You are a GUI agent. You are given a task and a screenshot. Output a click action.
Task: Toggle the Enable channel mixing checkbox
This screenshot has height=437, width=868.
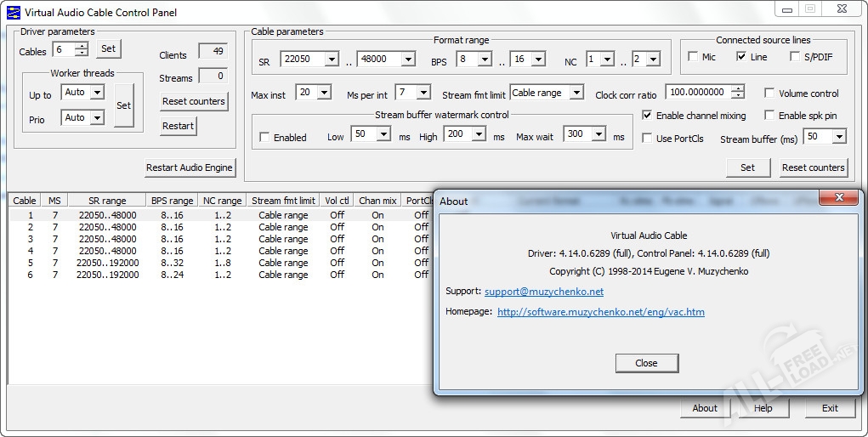tap(648, 116)
